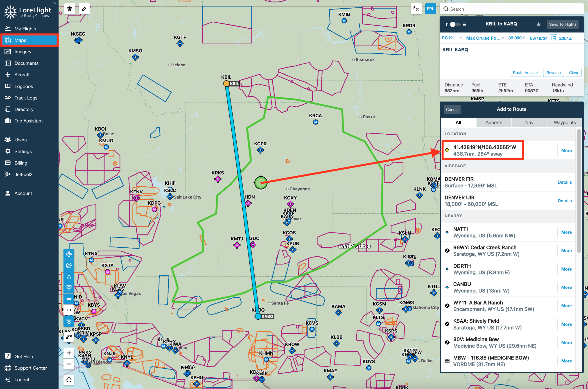Viewport: 588px width, 389px height.
Task: Clear the route
Action: [574, 73]
